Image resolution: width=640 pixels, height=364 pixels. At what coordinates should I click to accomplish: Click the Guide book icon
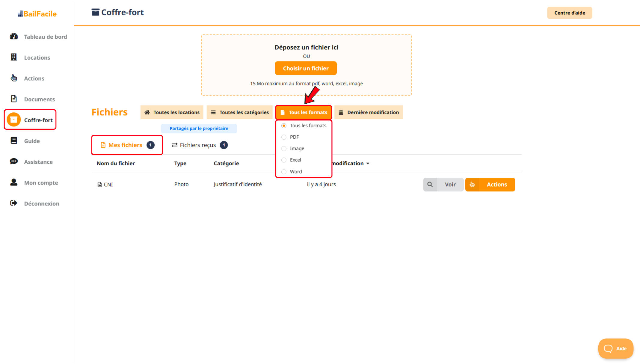click(x=14, y=141)
